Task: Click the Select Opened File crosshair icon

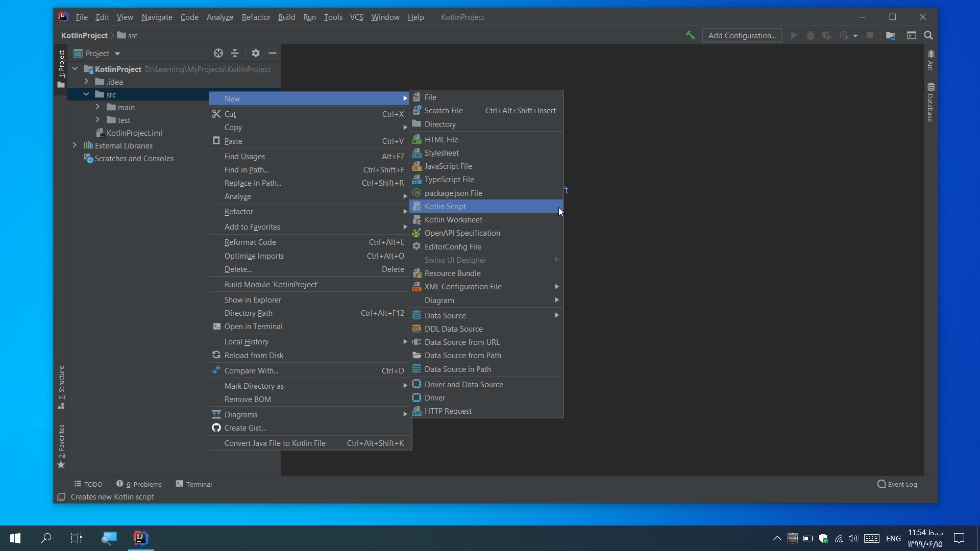Action: pos(218,53)
